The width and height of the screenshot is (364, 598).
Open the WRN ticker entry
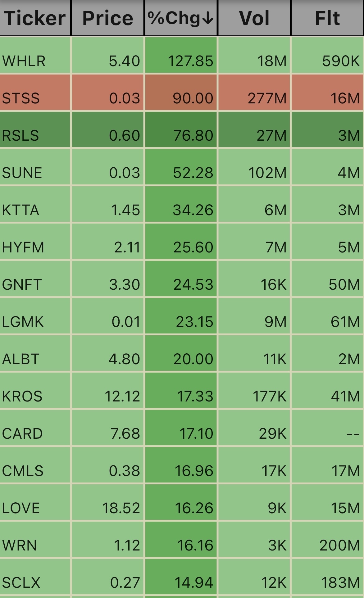point(19,545)
